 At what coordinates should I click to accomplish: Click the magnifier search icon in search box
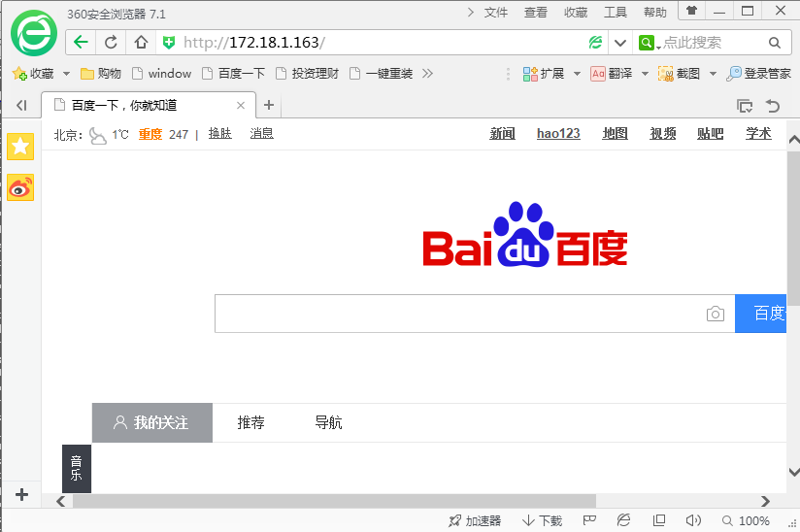[x=775, y=43]
